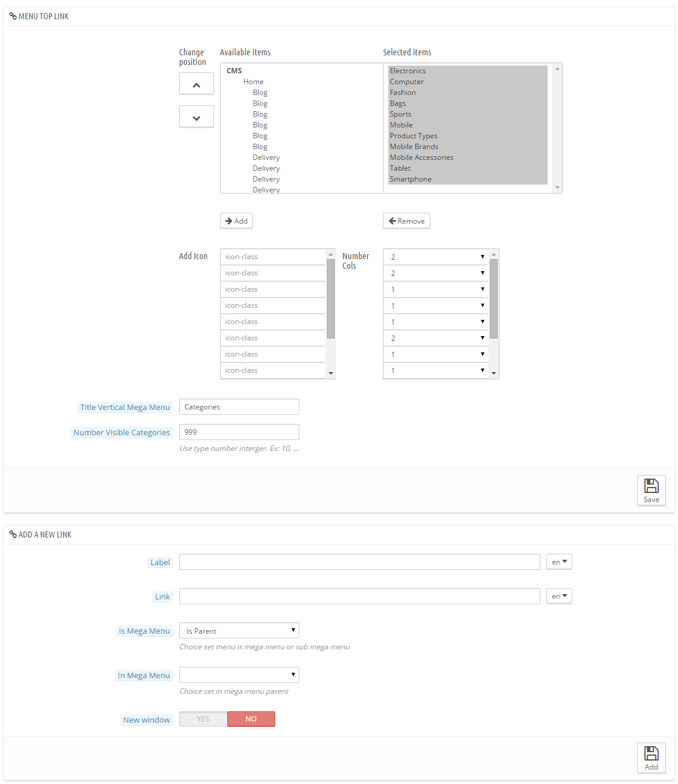The image size is (678, 784).
Task: Open third Number Cols dropdown showing 1
Action: 436,289
